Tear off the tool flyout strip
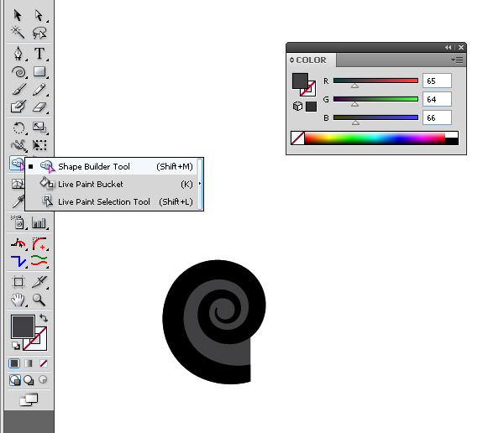 pos(200,184)
